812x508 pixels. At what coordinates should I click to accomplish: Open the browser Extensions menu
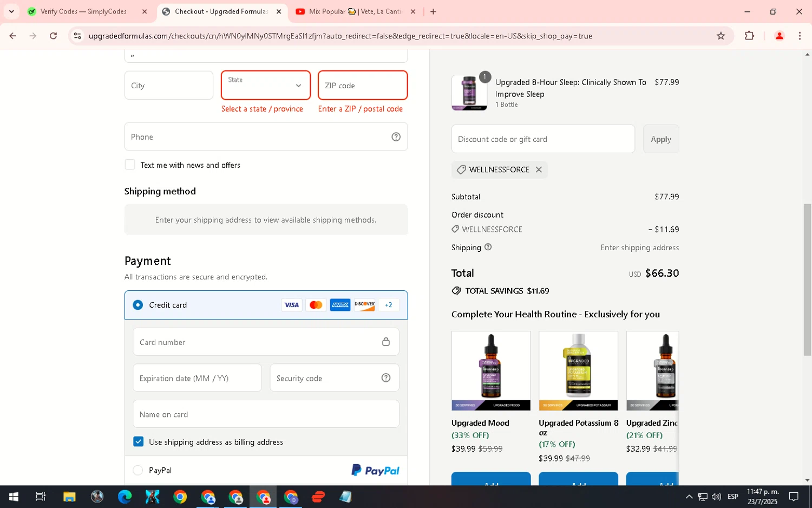click(749, 36)
